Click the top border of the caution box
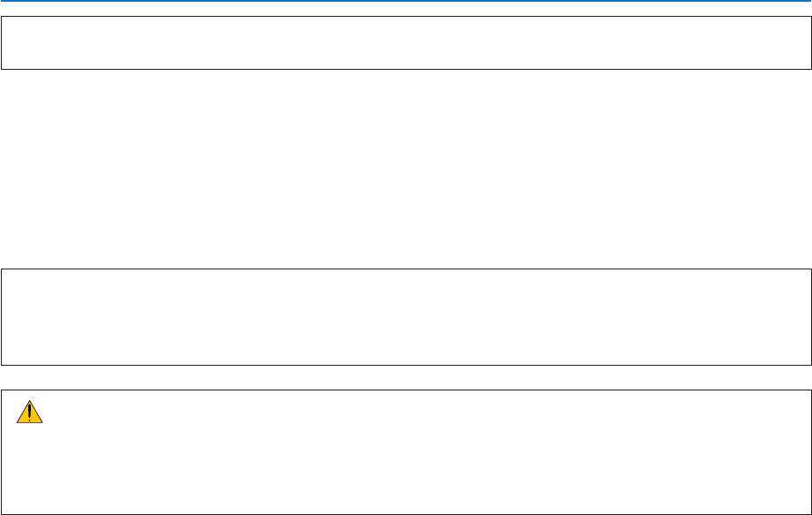812x515 pixels. point(406,390)
